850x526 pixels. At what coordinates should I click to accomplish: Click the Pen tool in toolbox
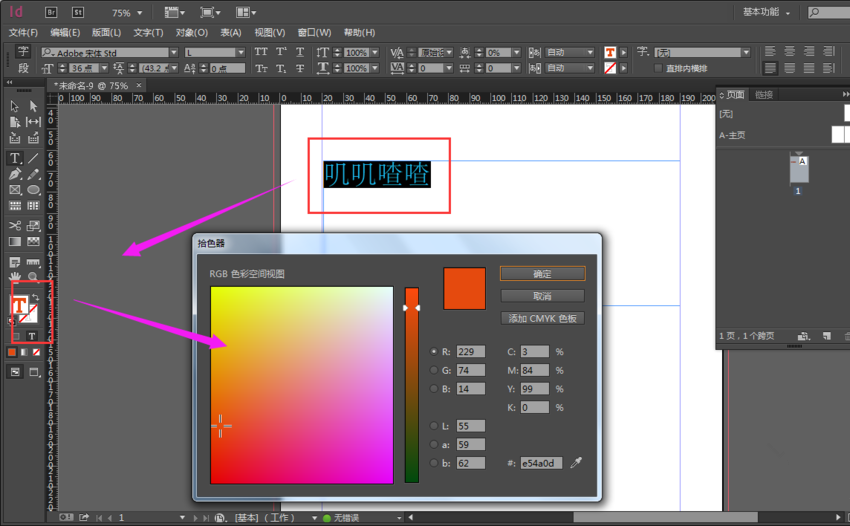tap(15, 174)
